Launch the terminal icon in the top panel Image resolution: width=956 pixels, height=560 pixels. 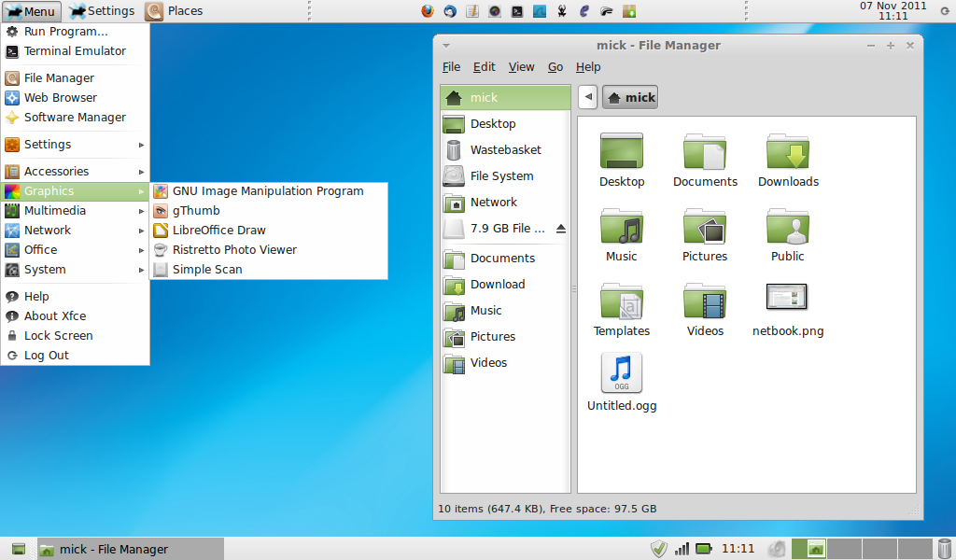pos(517,11)
